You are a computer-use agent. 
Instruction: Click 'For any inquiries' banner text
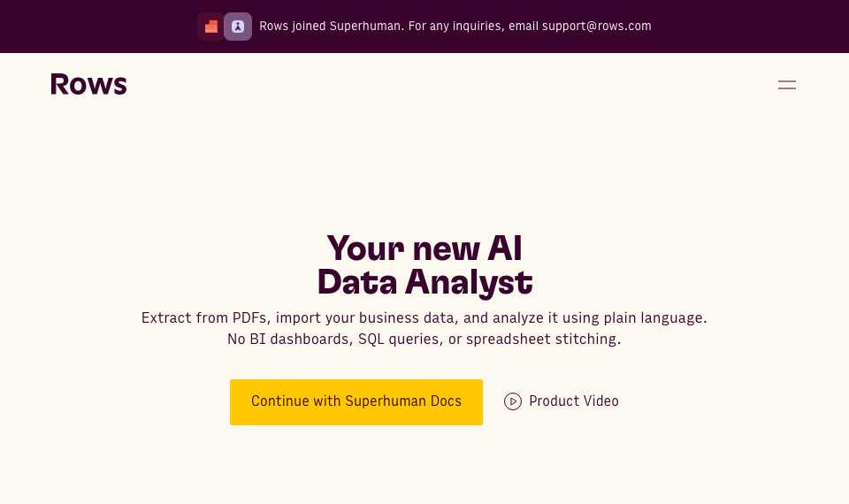coord(456,26)
